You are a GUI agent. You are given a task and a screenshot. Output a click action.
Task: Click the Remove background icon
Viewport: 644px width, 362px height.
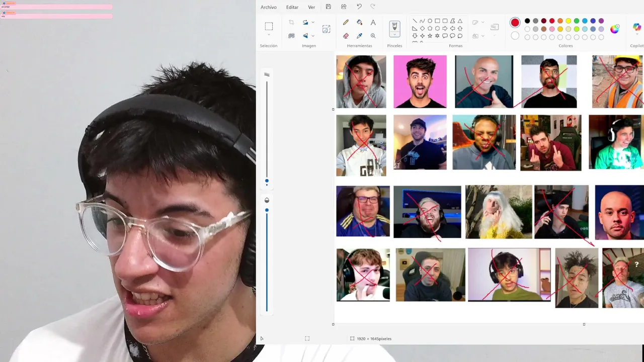pyautogui.click(x=291, y=36)
